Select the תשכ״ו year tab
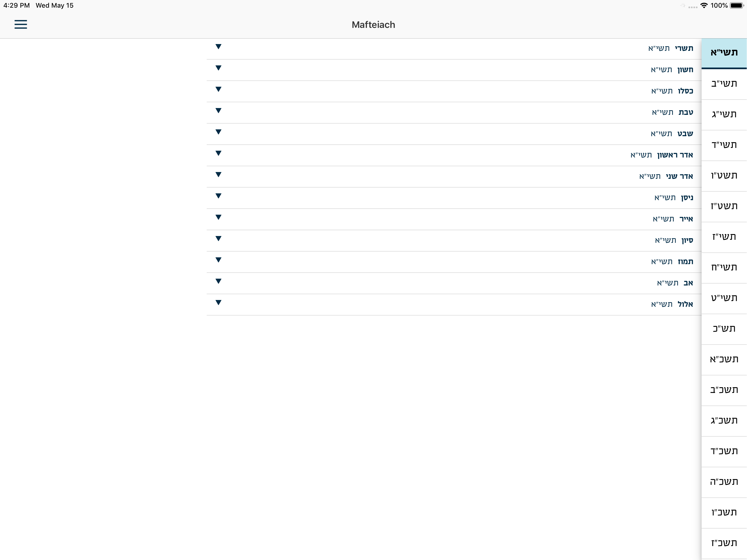747x560 pixels. tap(724, 513)
